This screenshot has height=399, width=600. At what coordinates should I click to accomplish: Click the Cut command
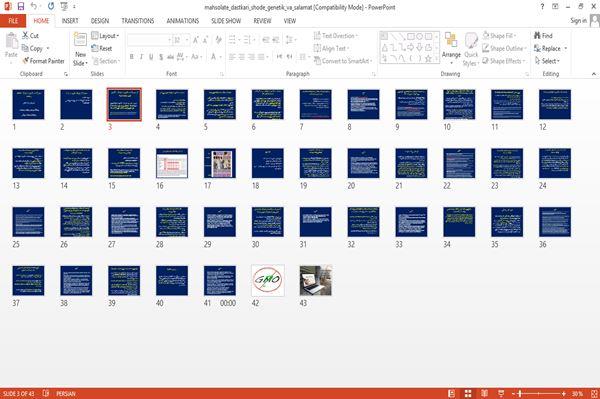[x=30, y=36]
